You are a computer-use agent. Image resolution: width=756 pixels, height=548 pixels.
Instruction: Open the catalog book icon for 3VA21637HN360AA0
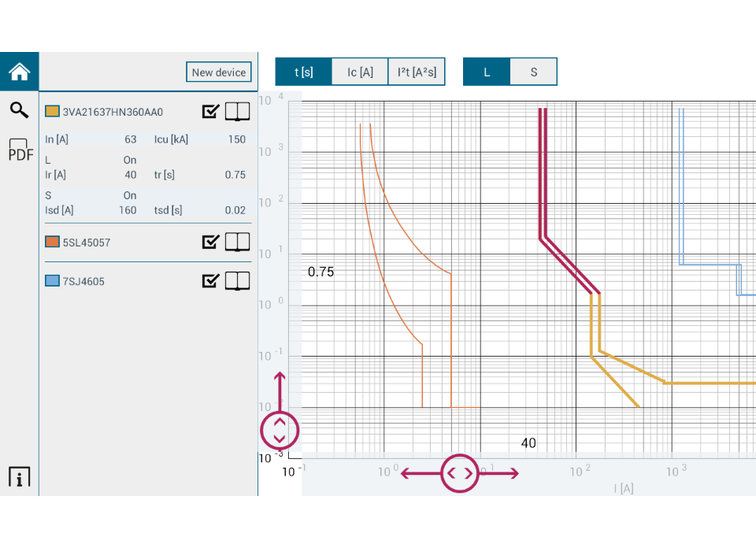(x=237, y=111)
